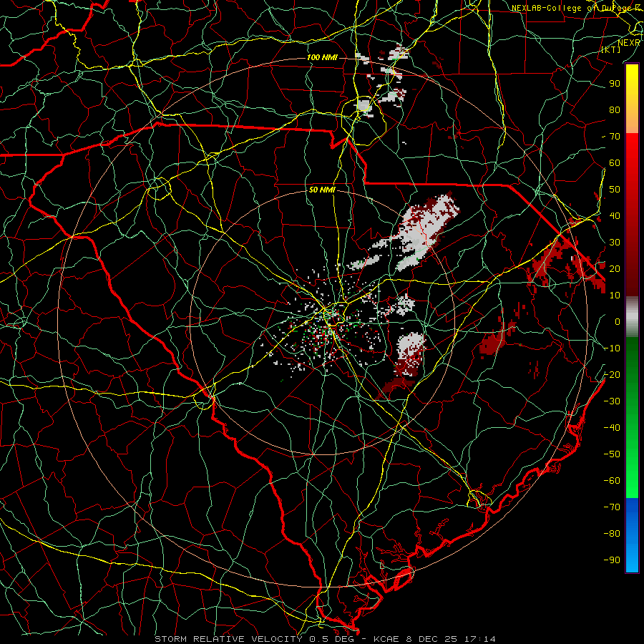This screenshot has height=644, width=644.
Task: Click the "8 DEC 25 17:14" timestamp
Action: (x=451, y=639)
